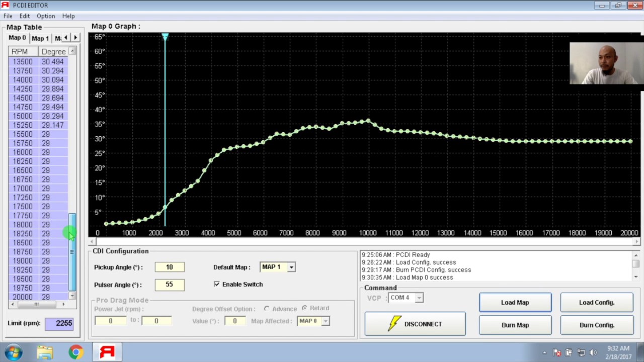Viewport: 644px width, 362px height.
Task: Open the Option menu
Action: (46, 16)
